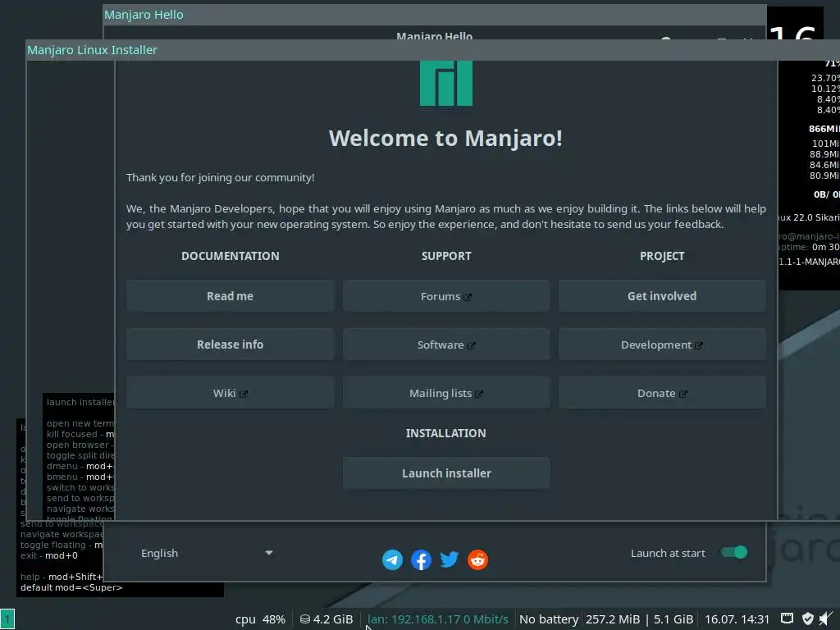Click the 4.2 GiB disk value

click(x=333, y=619)
